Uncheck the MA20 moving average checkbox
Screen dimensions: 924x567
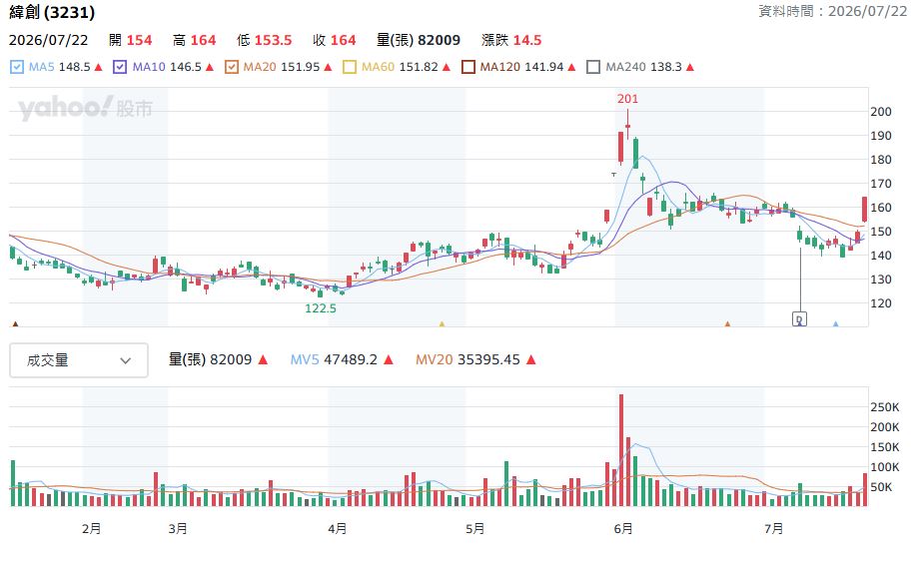(232, 67)
